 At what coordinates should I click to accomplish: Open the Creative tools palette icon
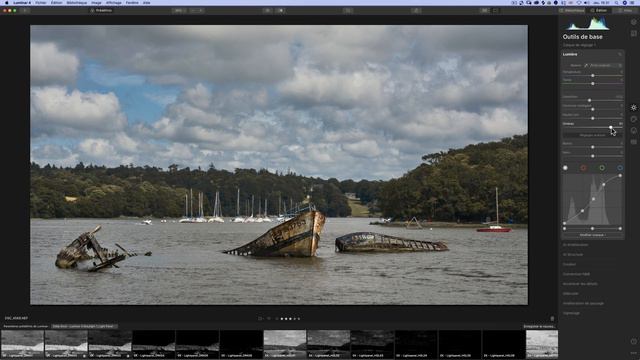tap(633, 119)
